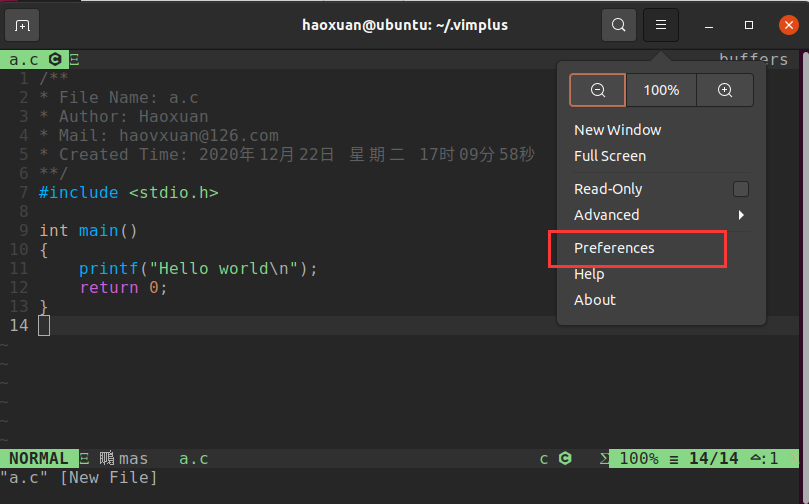Viewport: 809px width, 504px height.
Task: Enable the Read-Only checkbox
Action: click(x=741, y=189)
